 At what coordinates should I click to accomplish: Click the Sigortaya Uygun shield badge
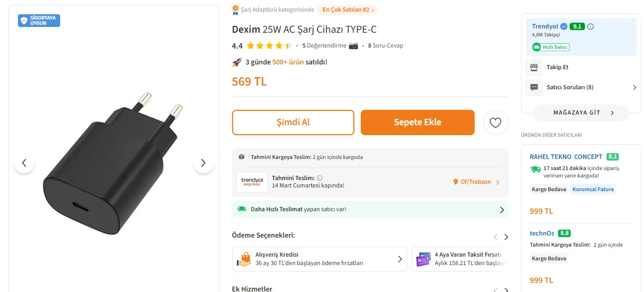click(39, 21)
